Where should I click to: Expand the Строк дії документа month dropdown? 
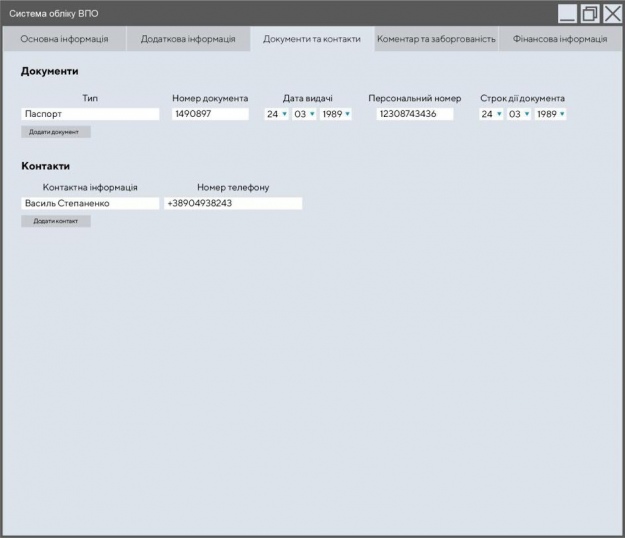tap(519, 114)
